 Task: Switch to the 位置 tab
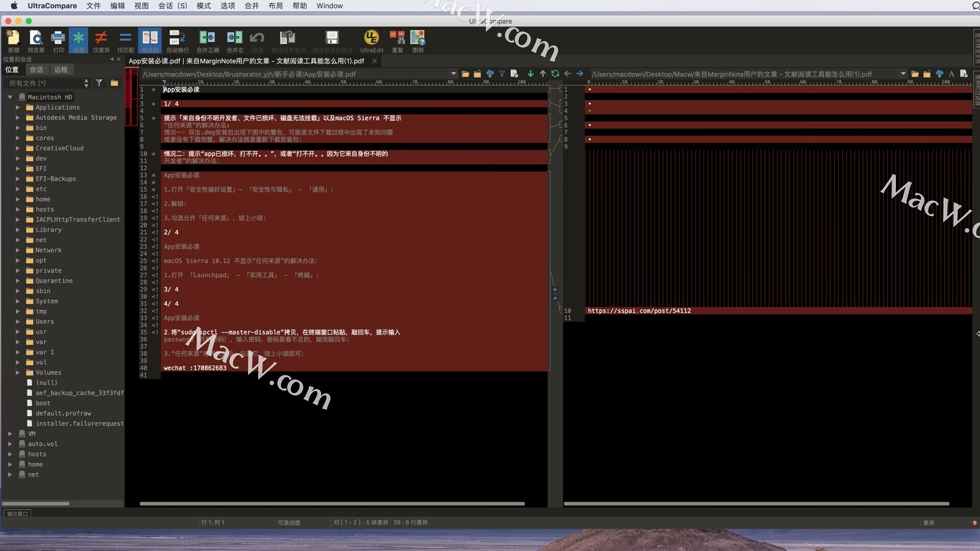coord(12,69)
